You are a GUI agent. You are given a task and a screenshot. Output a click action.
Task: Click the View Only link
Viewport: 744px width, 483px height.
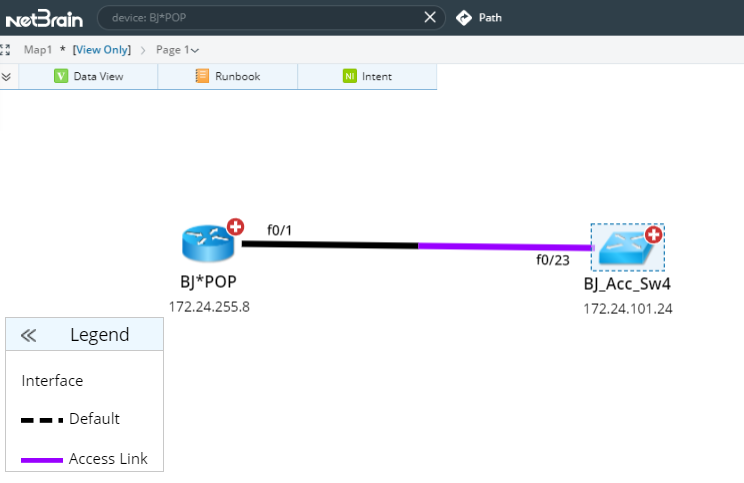click(102, 50)
